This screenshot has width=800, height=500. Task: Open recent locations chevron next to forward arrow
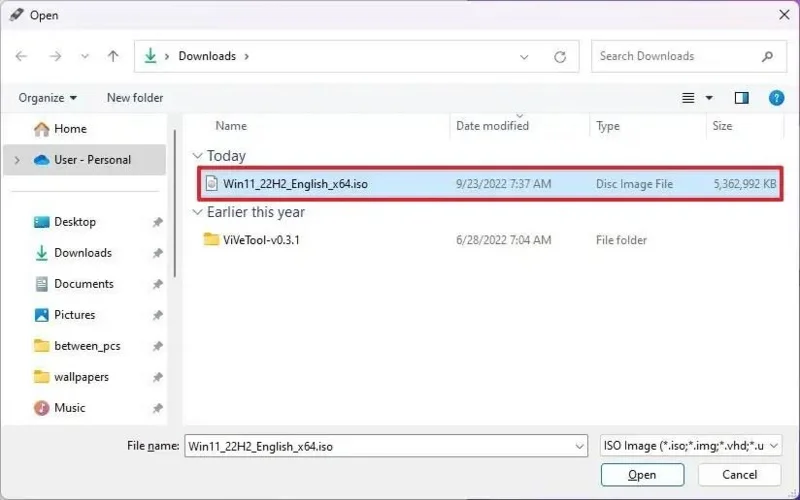pyautogui.click(x=85, y=56)
